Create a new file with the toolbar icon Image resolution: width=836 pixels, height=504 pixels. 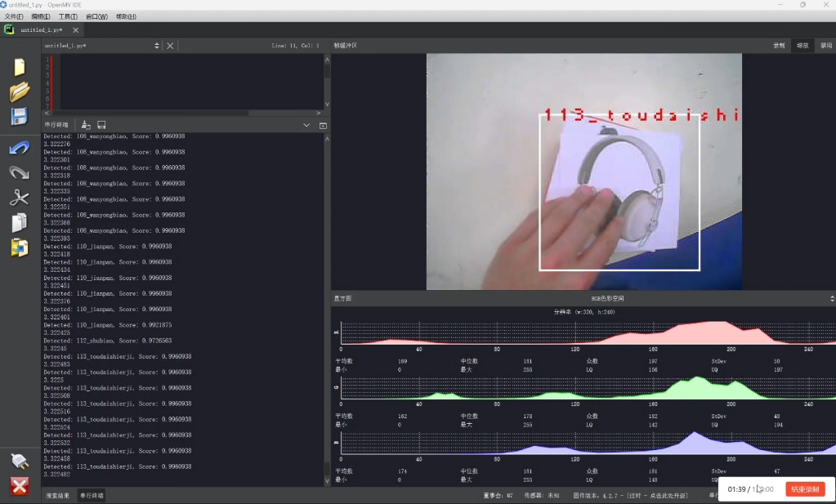19,67
